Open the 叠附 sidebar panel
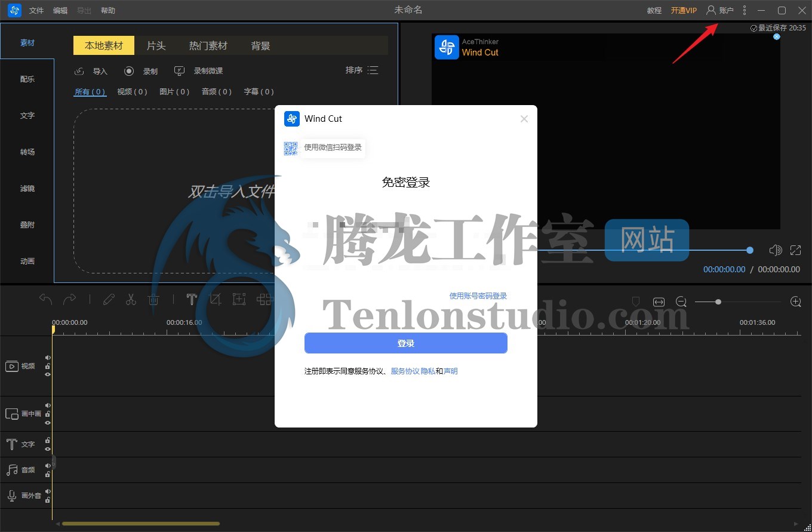Image resolution: width=812 pixels, height=532 pixels. pos(27,225)
